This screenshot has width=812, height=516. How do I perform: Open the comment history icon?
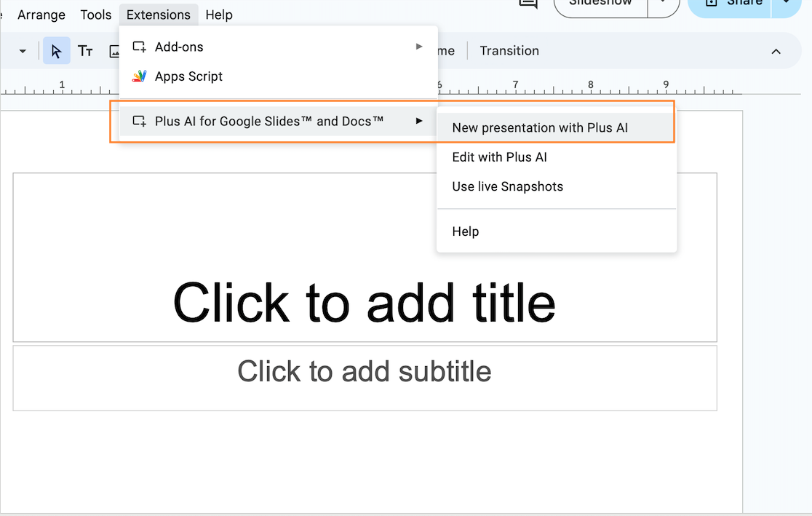coord(528,4)
